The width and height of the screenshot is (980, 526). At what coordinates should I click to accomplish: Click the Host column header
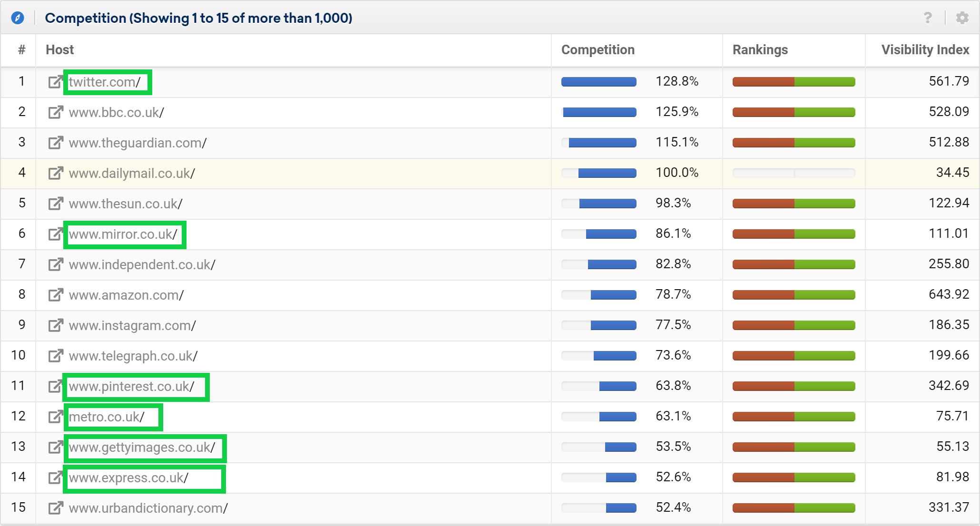click(x=60, y=50)
